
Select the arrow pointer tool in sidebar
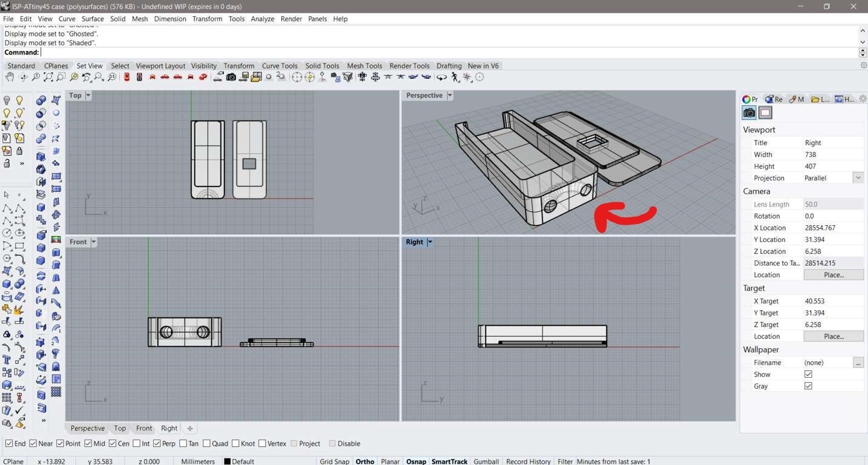click(7, 195)
